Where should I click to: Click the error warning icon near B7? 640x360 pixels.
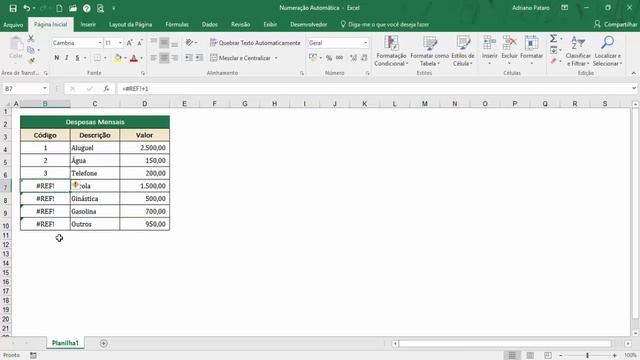(76, 185)
